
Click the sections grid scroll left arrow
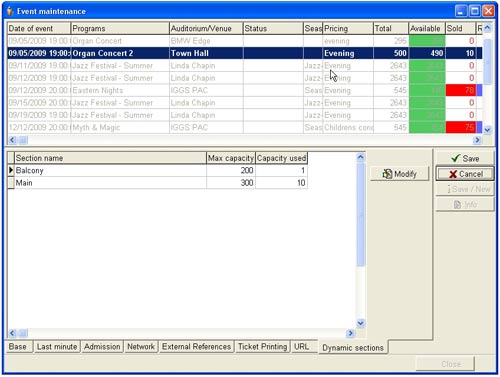coord(12,333)
